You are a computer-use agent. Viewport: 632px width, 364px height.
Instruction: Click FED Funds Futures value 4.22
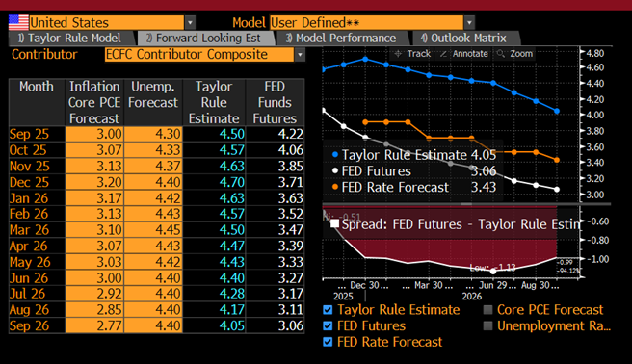click(291, 134)
